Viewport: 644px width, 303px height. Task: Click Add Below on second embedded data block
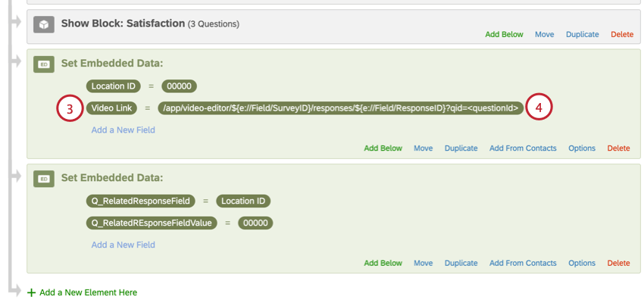[x=383, y=263]
